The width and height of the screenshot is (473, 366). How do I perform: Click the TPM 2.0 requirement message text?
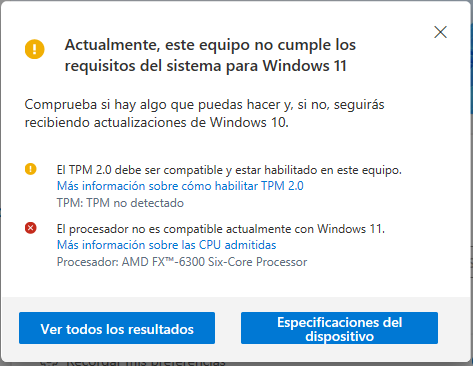[x=229, y=170]
